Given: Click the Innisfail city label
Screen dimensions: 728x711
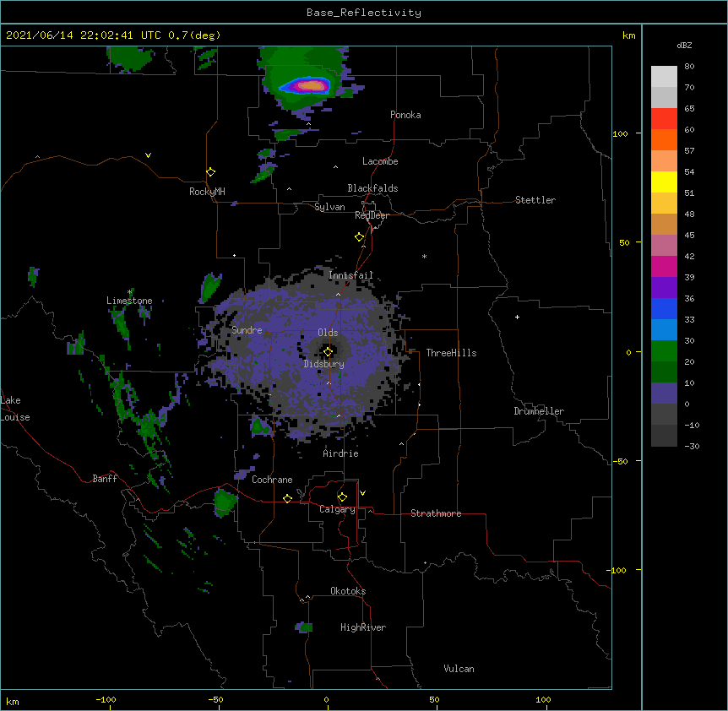Looking at the screenshot, I should [351, 275].
